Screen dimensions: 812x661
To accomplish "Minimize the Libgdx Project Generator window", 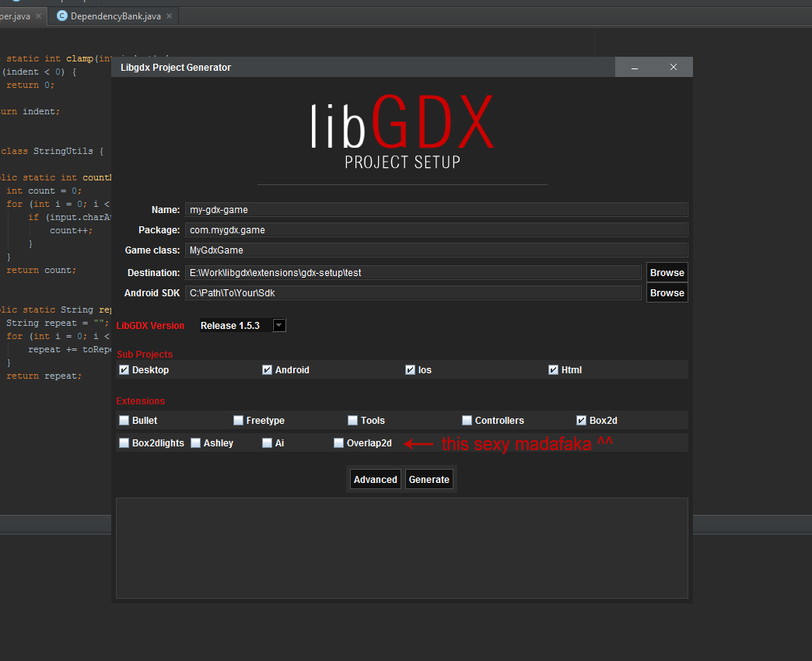I will tap(635, 68).
